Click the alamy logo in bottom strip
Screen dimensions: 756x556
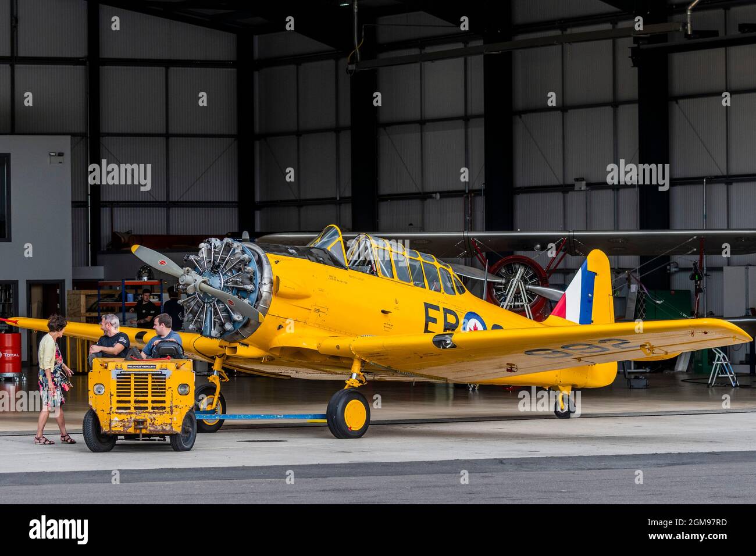[59, 529]
